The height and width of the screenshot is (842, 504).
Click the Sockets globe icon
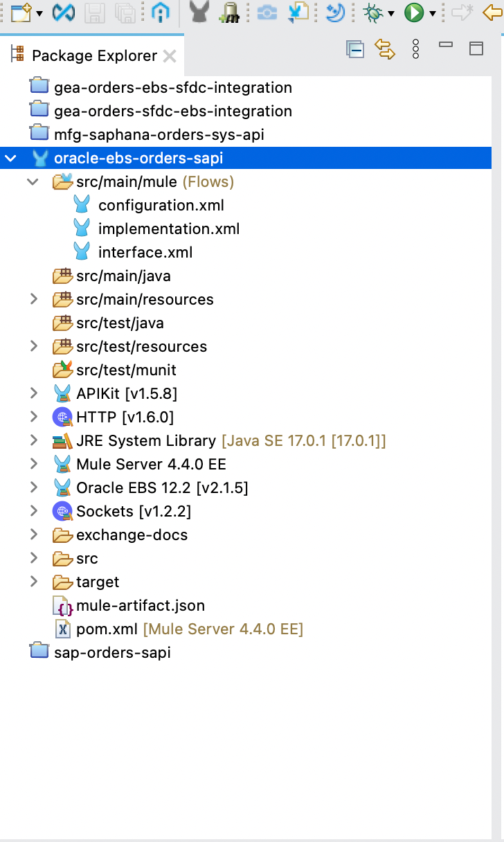tap(62, 512)
